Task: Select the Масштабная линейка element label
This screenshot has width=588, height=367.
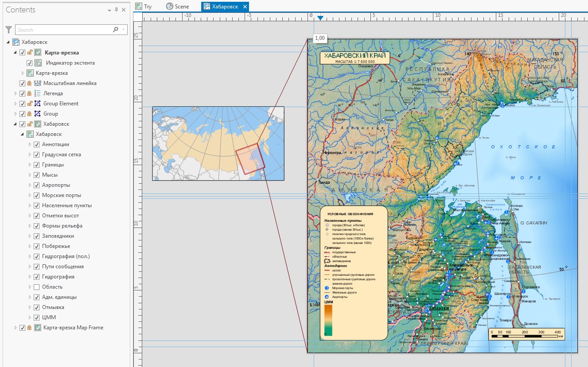Action: 70,83
